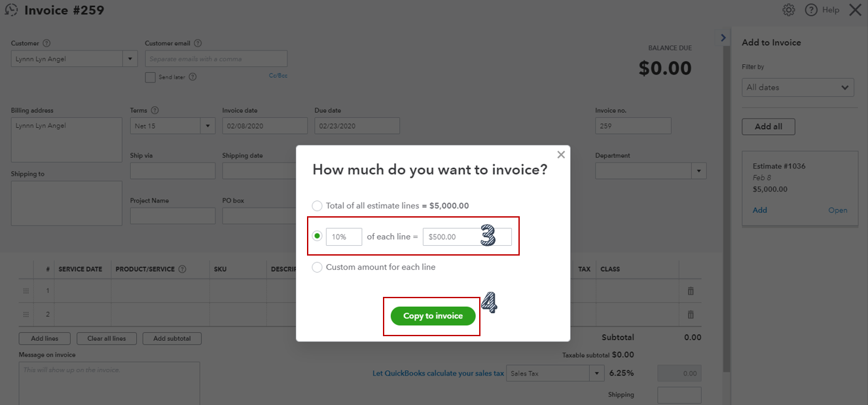This screenshot has width=868, height=405.
Task: Delete line 2 with trash icon
Action: [x=691, y=315]
